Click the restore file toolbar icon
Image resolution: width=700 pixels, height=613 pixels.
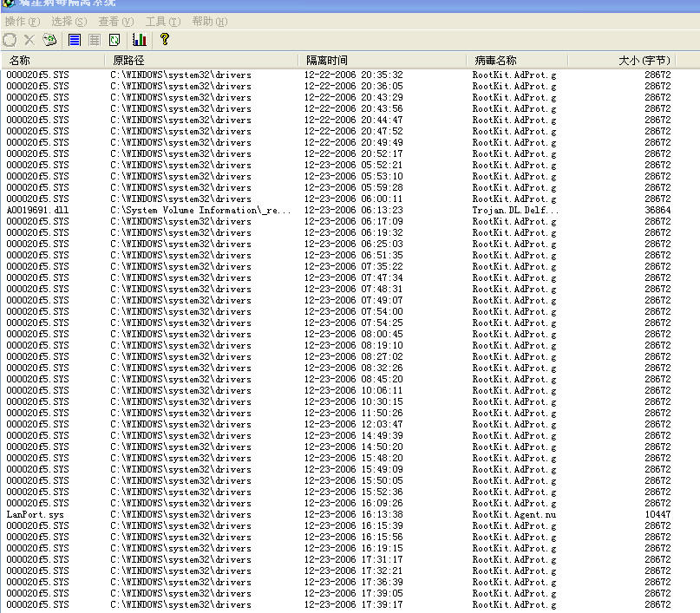pyautogui.click(x=10, y=40)
